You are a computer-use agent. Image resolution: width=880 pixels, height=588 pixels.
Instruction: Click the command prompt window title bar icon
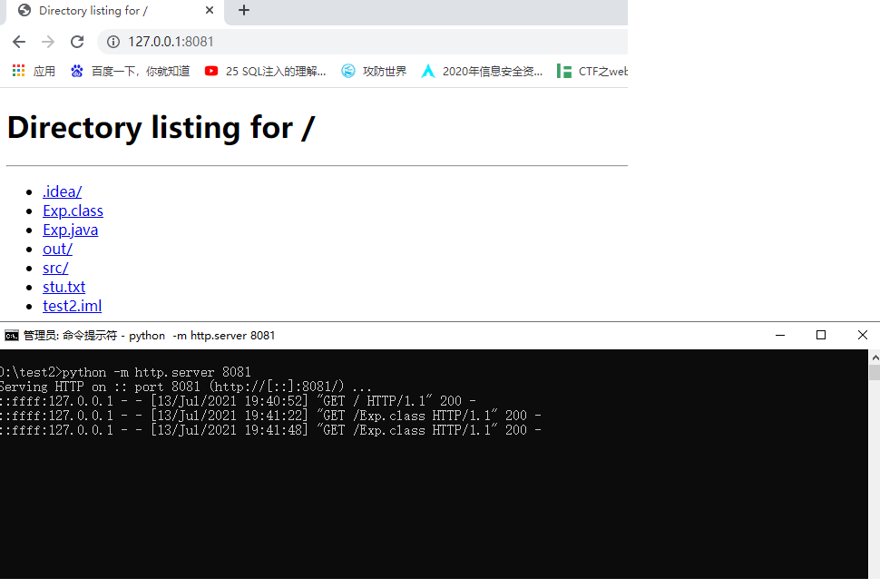11,335
